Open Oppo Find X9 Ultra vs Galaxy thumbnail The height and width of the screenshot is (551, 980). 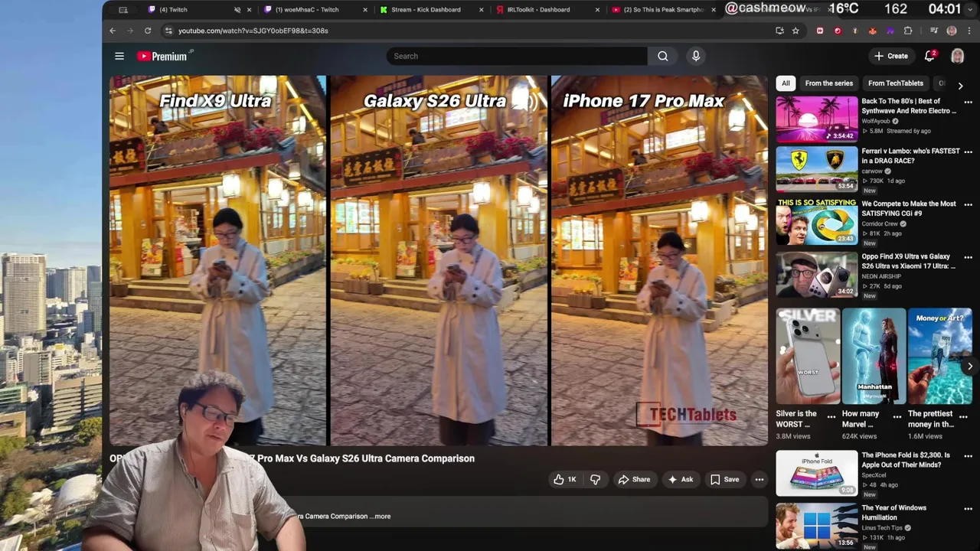click(x=817, y=275)
